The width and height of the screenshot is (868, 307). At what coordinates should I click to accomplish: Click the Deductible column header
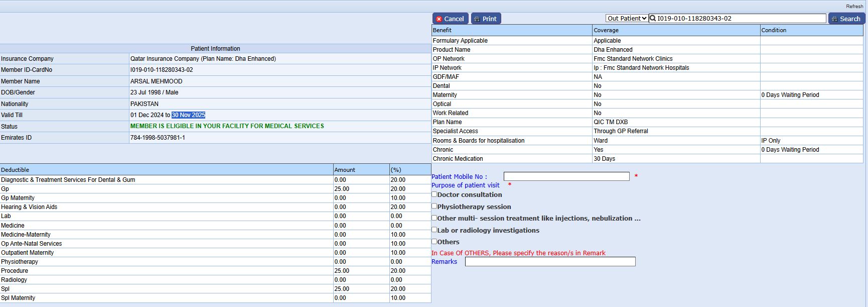coord(15,170)
